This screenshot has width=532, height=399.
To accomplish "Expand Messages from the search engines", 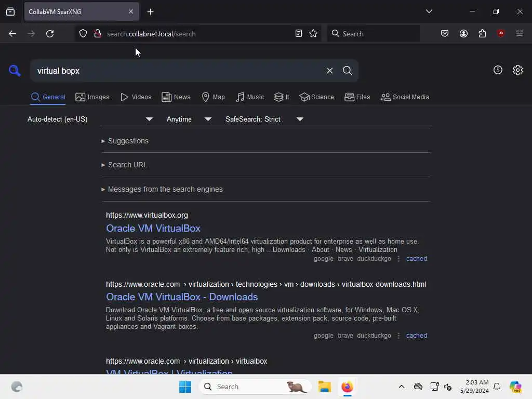I will pos(162,189).
